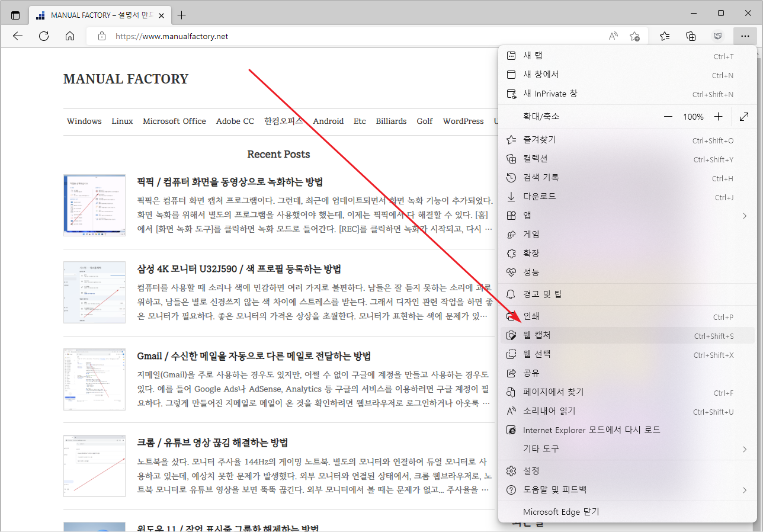
Task: Open the Golf nav link
Action: [425, 121]
